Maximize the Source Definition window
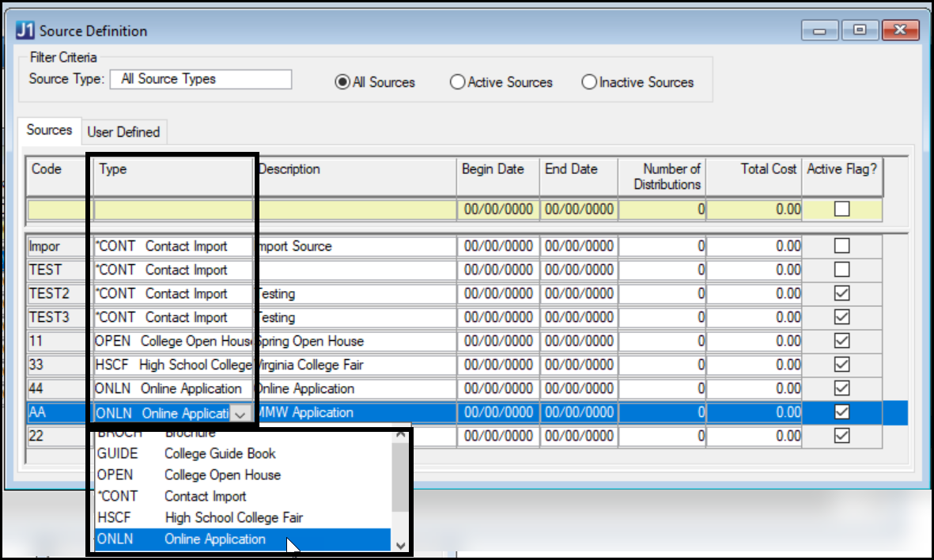Image resolution: width=934 pixels, height=560 pixels. coord(860,31)
